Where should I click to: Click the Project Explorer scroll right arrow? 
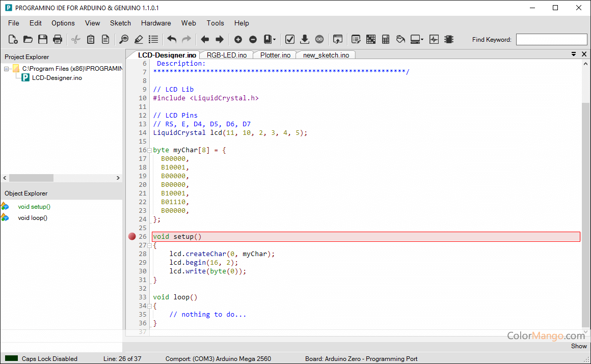pos(118,178)
